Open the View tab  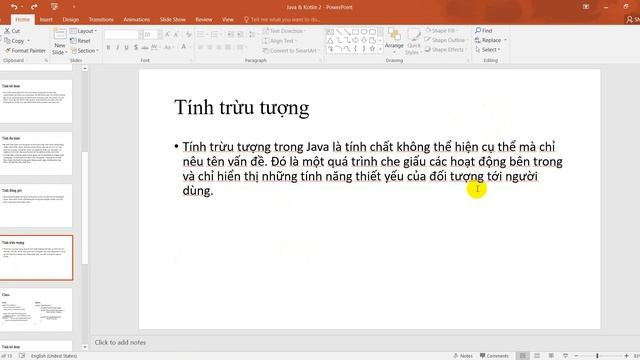(x=228, y=20)
